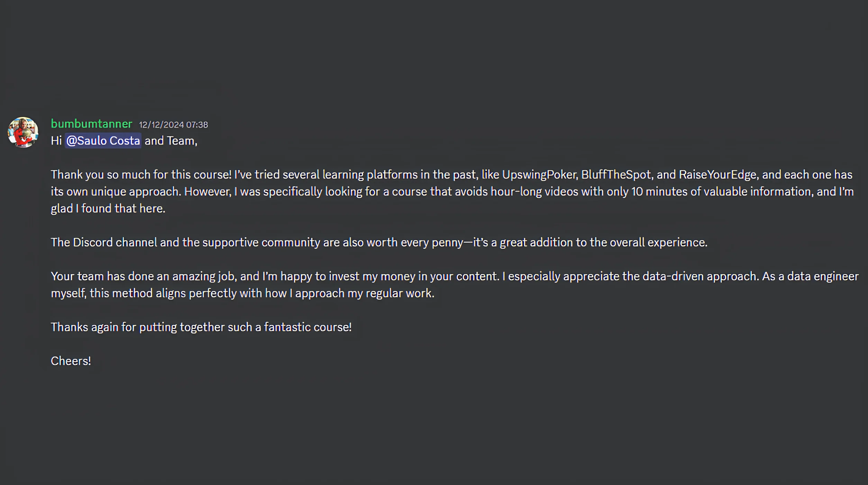Click the fantastic course closing line
This screenshot has height=485, width=868.
tap(201, 327)
